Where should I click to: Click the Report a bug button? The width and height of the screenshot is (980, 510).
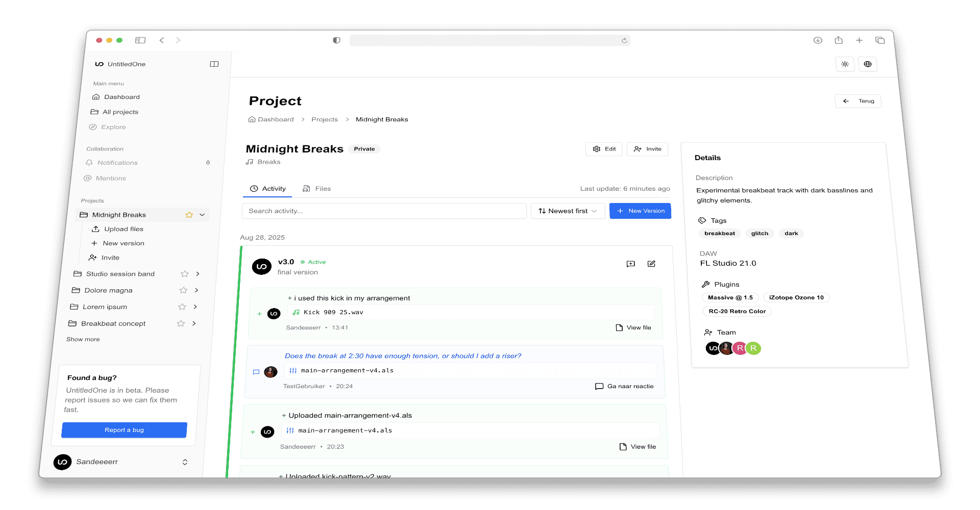click(124, 430)
